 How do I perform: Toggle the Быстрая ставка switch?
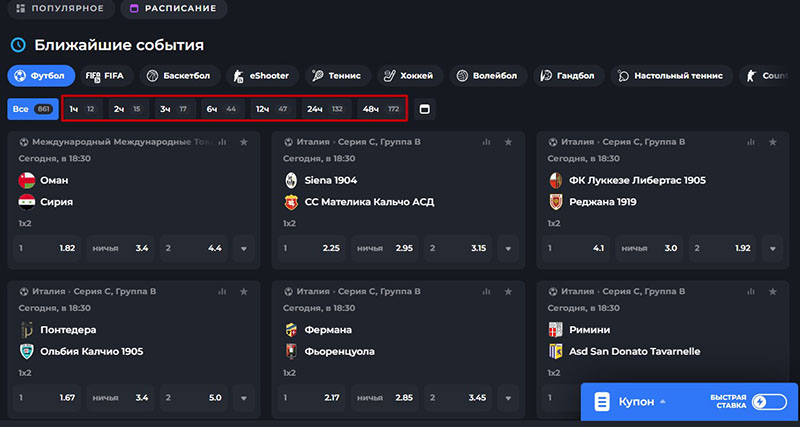tap(768, 402)
